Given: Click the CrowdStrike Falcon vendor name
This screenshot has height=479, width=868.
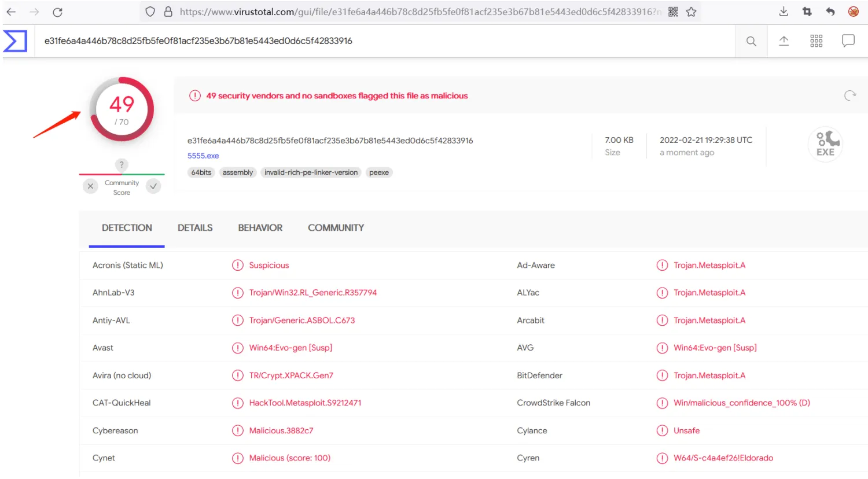Looking at the screenshot, I should point(554,403).
